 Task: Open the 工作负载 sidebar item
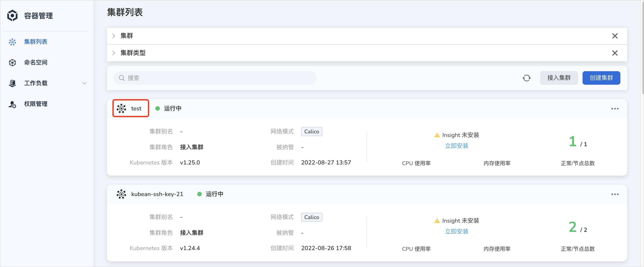36,83
